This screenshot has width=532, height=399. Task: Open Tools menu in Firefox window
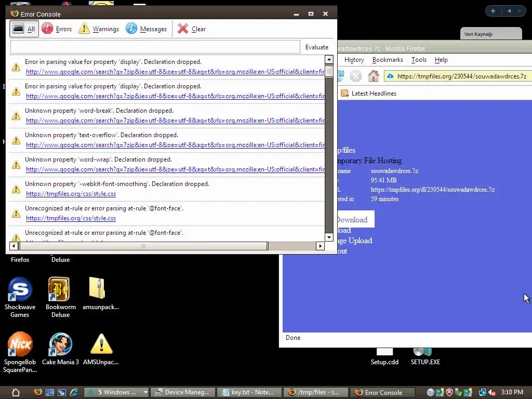(419, 60)
